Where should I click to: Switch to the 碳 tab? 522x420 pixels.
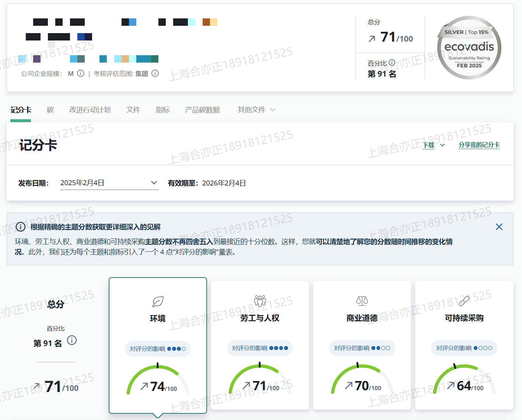(50, 110)
